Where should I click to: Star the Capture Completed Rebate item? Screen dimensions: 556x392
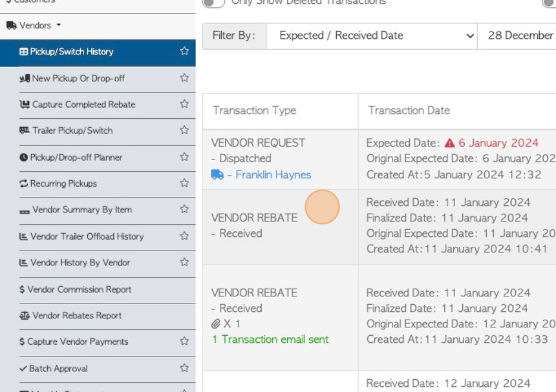[184, 105]
